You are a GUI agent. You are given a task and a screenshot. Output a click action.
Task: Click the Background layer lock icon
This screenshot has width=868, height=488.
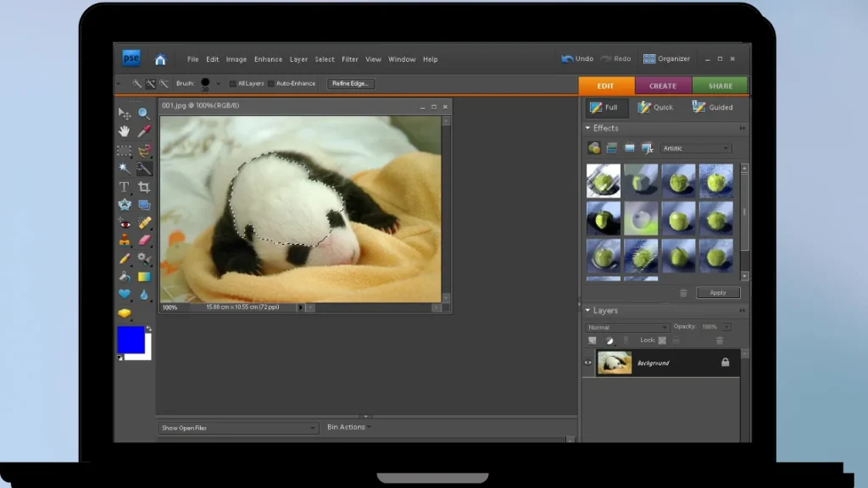coord(726,363)
